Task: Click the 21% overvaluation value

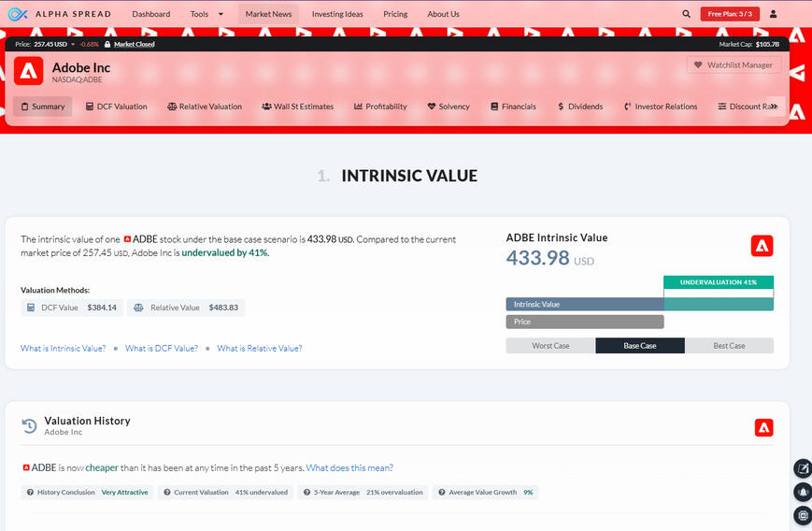Action: pyautogui.click(x=394, y=493)
